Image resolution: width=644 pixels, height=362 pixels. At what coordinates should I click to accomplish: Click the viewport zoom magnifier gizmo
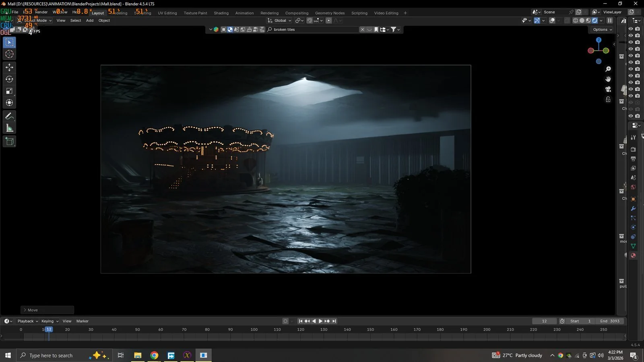(608, 69)
